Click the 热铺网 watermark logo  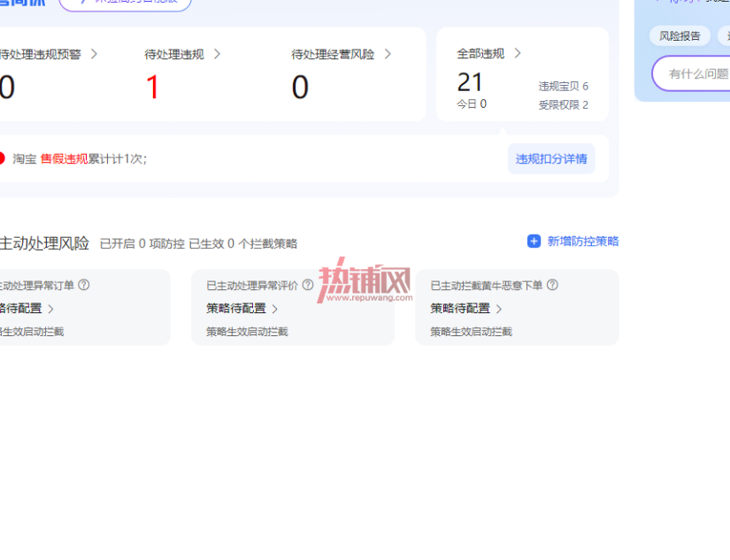click(365, 280)
